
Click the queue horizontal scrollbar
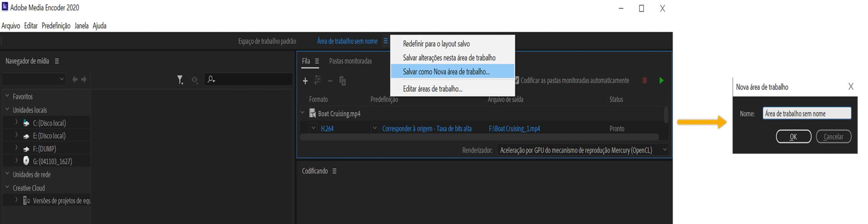coord(479,137)
